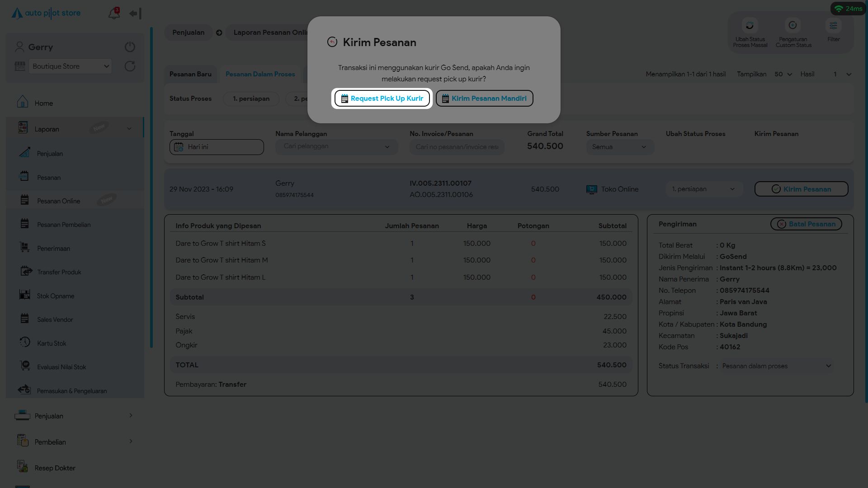Click the power logout icon

tap(130, 47)
